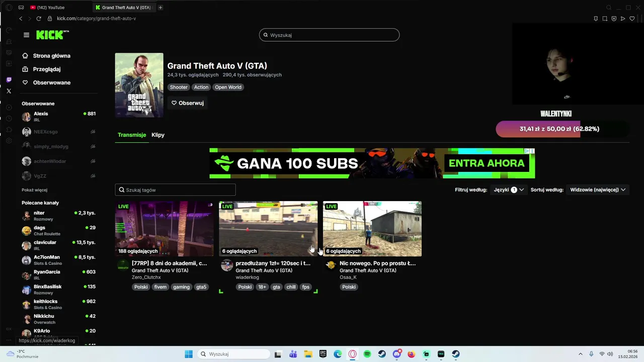Image resolution: width=644 pixels, height=362 pixels.
Task: Open ad blocker shield icon
Action: [x=614, y=19]
